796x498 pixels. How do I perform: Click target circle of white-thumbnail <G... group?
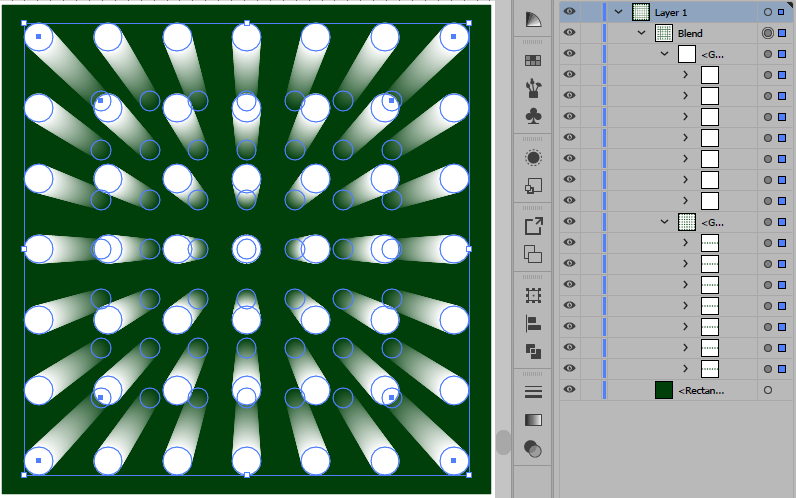(x=768, y=54)
